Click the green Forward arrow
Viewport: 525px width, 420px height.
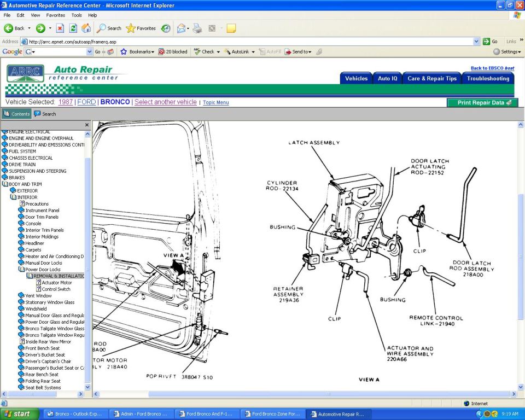[40, 28]
